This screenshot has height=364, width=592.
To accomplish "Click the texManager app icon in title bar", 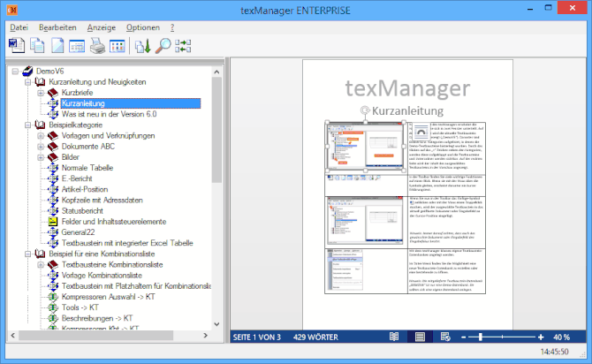I will 12,10.
